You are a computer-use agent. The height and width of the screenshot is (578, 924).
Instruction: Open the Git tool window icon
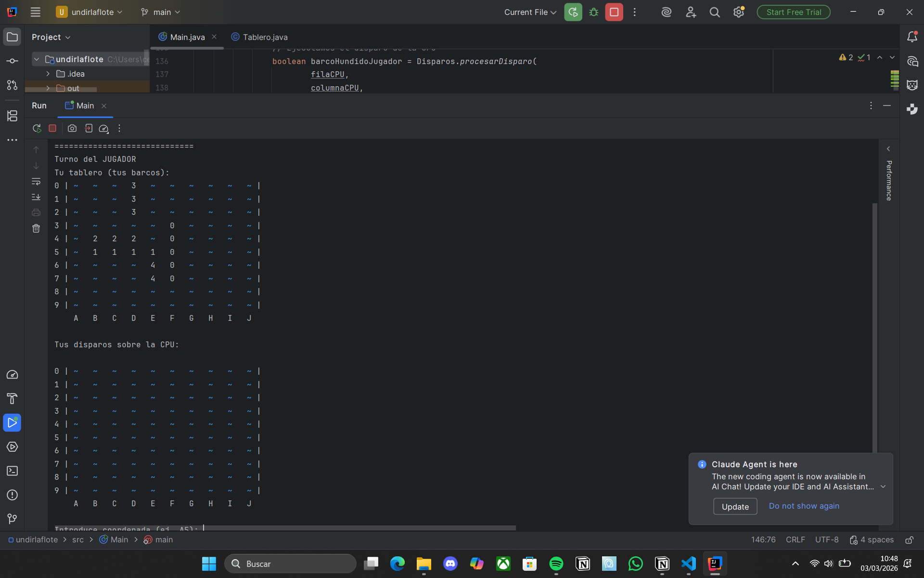12,519
